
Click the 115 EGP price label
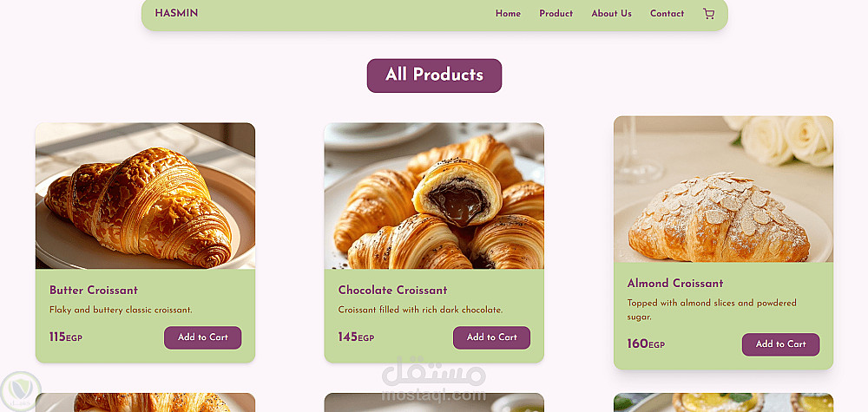click(x=65, y=337)
